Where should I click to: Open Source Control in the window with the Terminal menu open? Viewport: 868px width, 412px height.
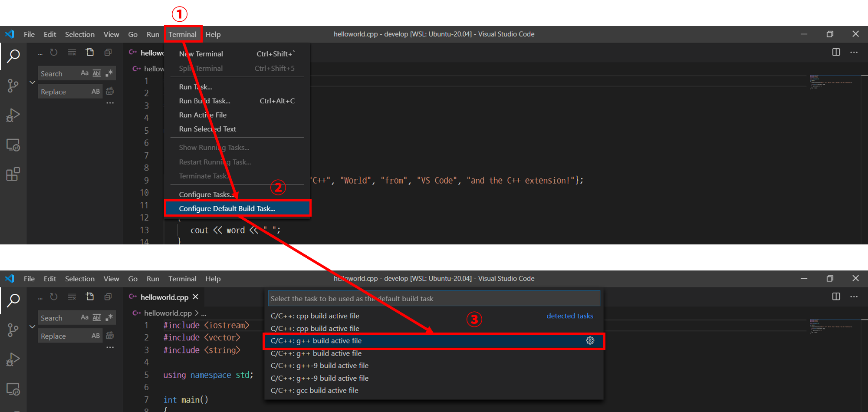(x=13, y=86)
